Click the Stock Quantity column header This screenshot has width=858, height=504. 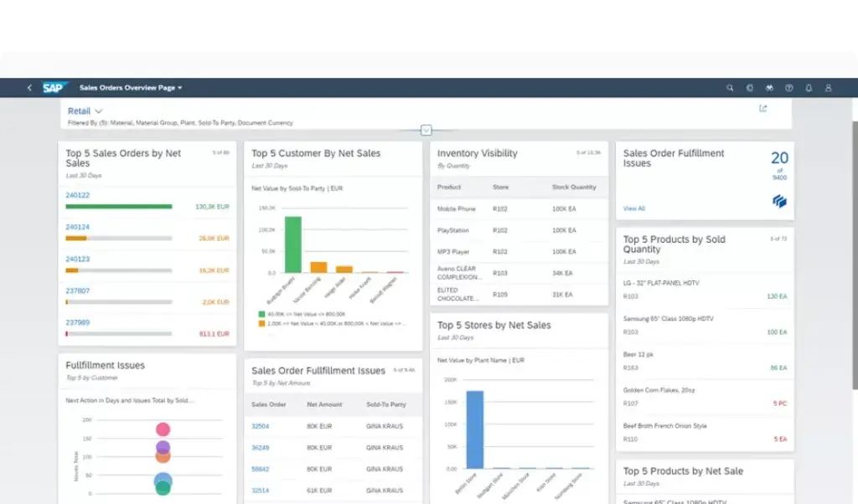coord(574,187)
